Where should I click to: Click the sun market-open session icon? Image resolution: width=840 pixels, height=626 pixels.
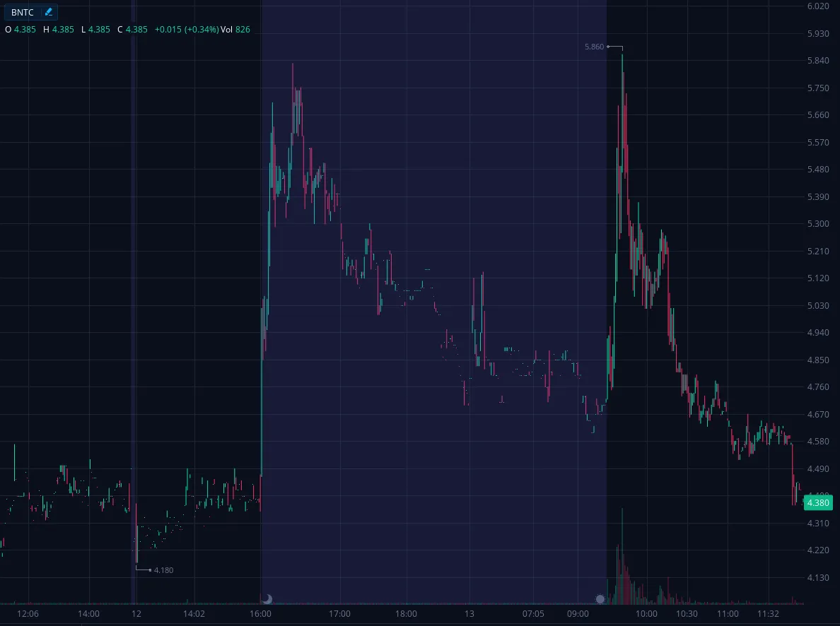click(600, 599)
